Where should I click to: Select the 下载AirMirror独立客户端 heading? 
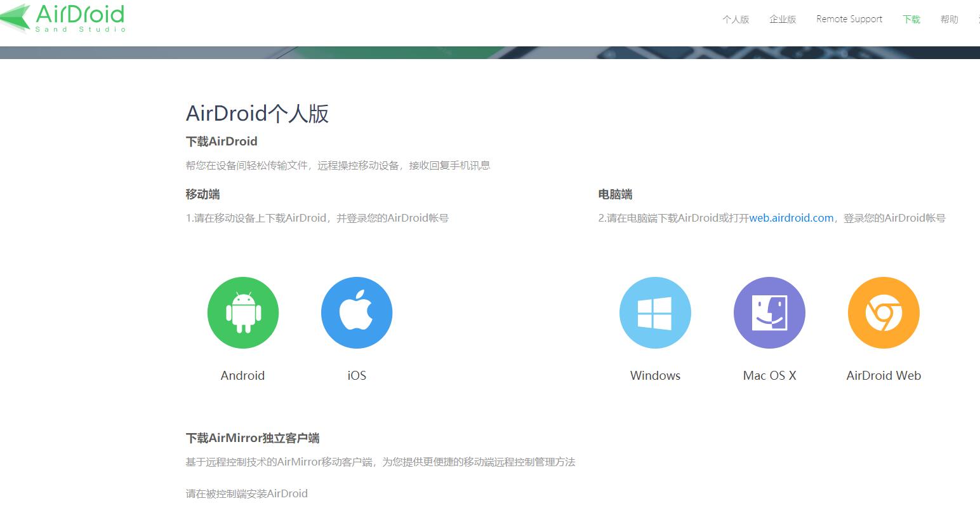[253, 438]
